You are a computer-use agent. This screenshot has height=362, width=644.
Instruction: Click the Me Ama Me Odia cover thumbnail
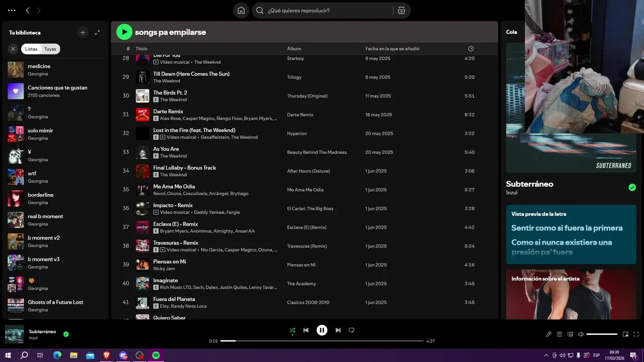(142, 190)
